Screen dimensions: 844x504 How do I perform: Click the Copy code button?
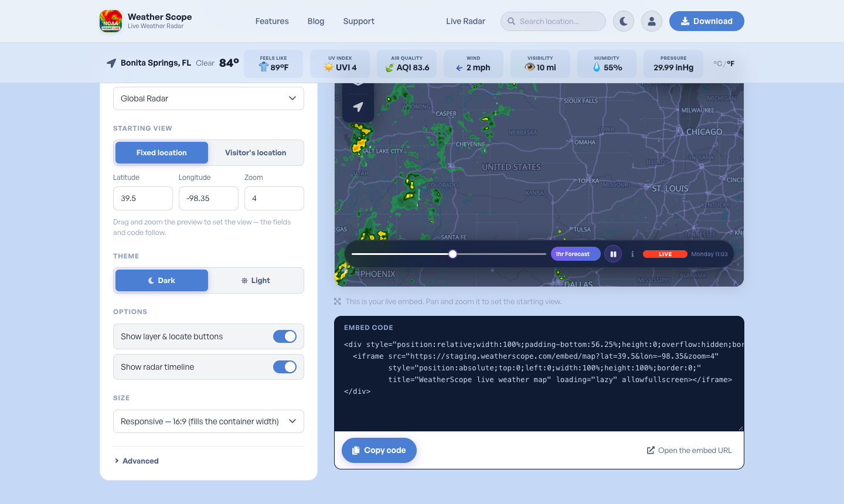pos(379,450)
